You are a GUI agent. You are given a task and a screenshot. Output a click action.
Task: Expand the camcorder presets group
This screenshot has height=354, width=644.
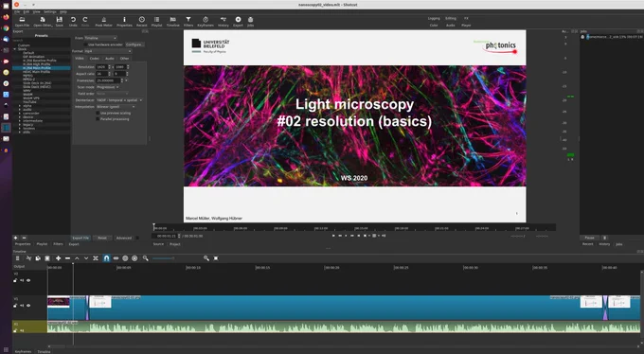coord(20,114)
